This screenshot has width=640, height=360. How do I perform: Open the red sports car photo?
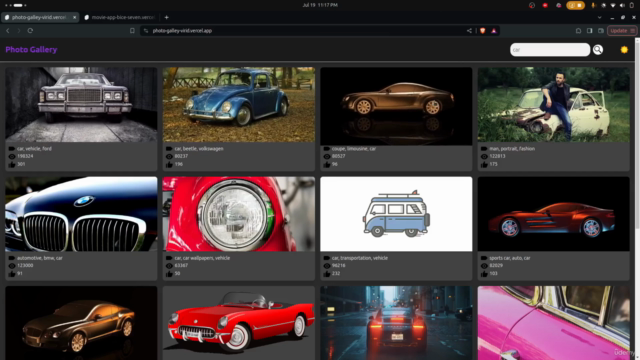tap(554, 214)
